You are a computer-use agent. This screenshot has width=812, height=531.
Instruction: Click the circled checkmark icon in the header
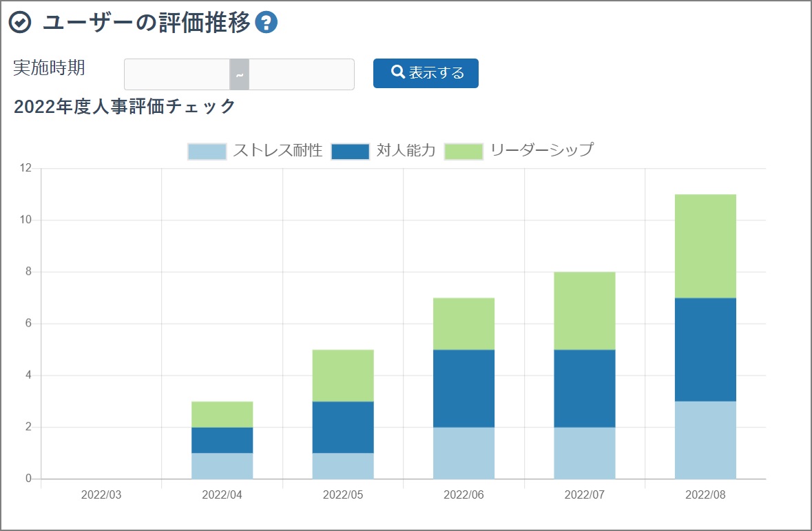point(21,21)
